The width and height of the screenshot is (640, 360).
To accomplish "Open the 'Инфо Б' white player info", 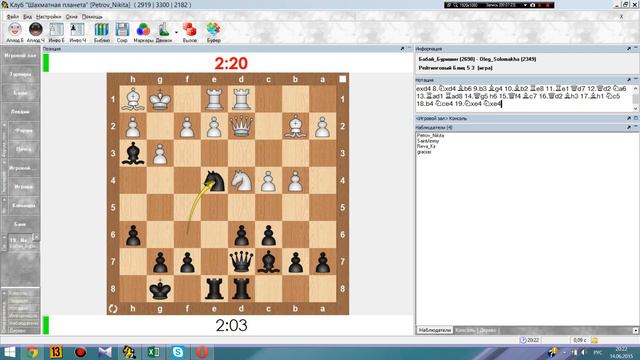I will pos(56,30).
